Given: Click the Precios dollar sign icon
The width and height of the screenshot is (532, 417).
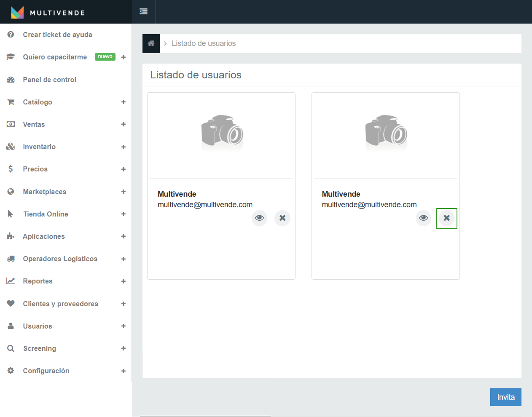Looking at the screenshot, I should pos(11,169).
